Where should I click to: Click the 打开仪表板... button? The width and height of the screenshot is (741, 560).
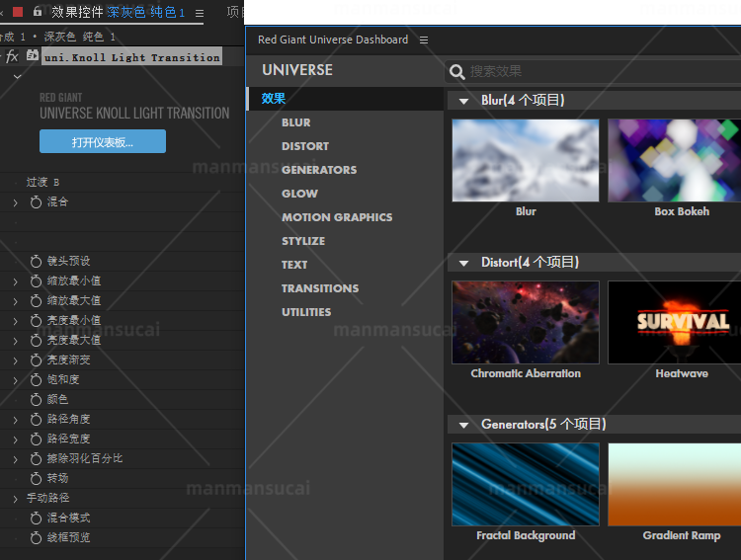103,141
